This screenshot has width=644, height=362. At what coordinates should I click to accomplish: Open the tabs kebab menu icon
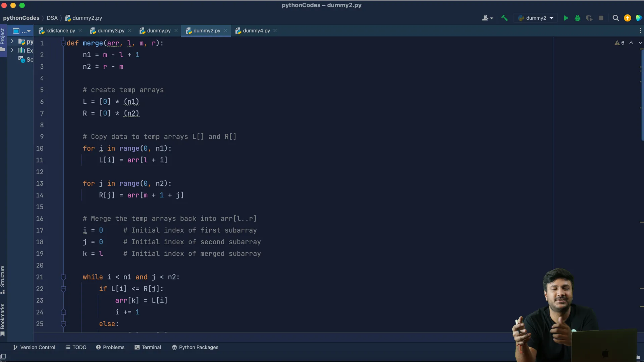[x=640, y=31]
